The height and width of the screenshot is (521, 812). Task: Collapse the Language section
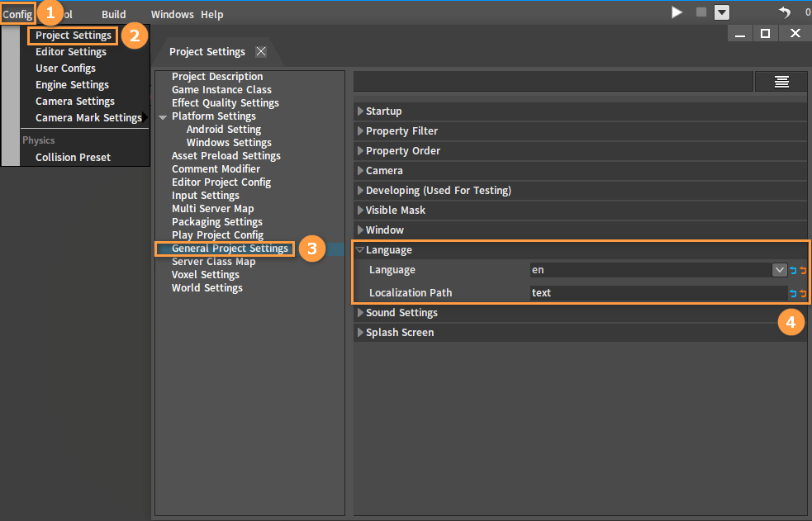click(x=360, y=250)
